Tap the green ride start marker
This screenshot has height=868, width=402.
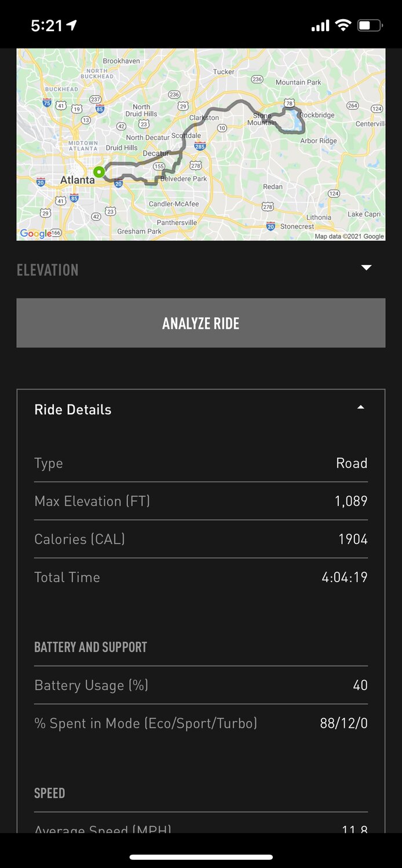point(100,172)
